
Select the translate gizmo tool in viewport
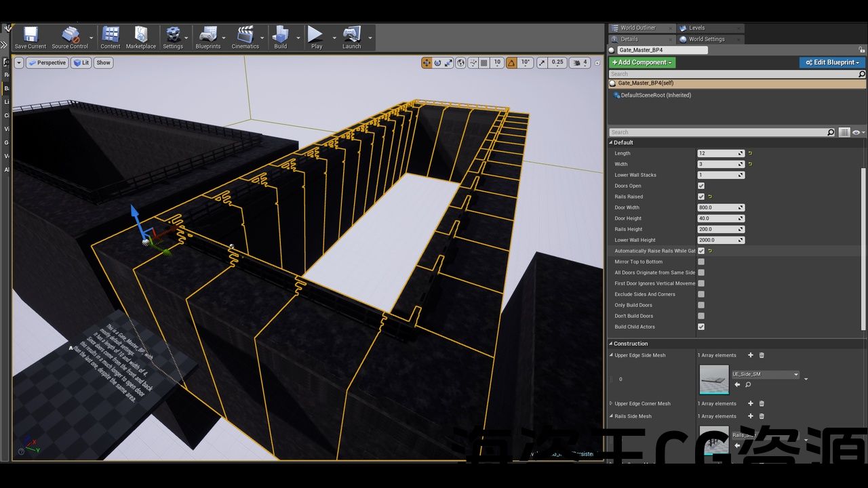[x=427, y=62]
